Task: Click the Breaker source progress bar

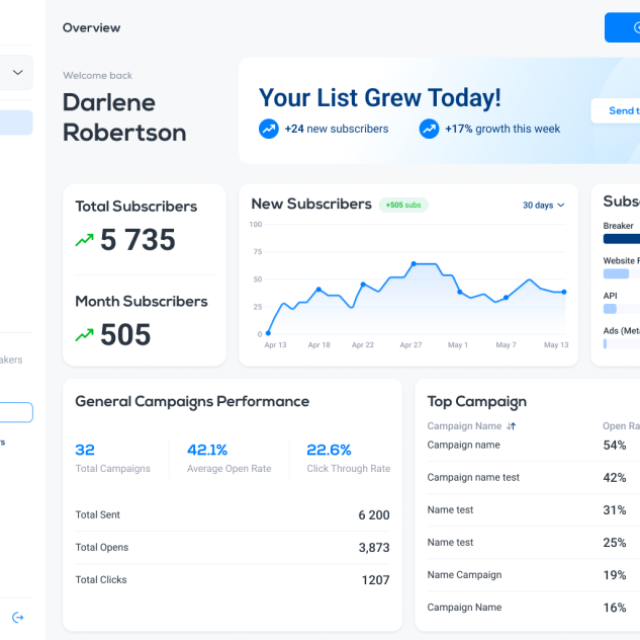Action: click(x=621, y=239)
